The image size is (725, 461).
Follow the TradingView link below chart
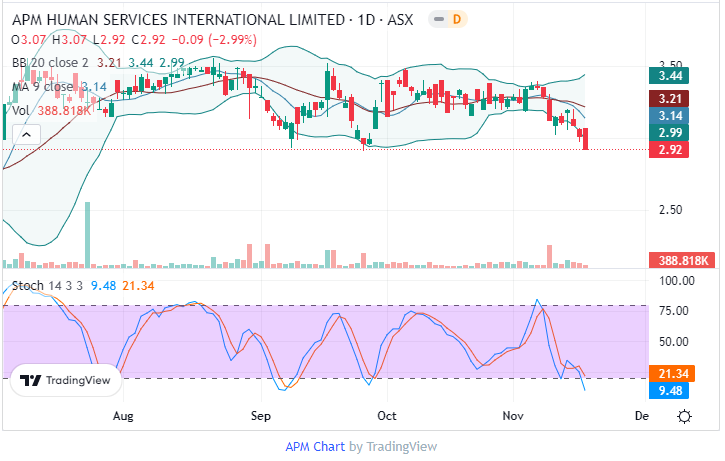pos(401,447)
